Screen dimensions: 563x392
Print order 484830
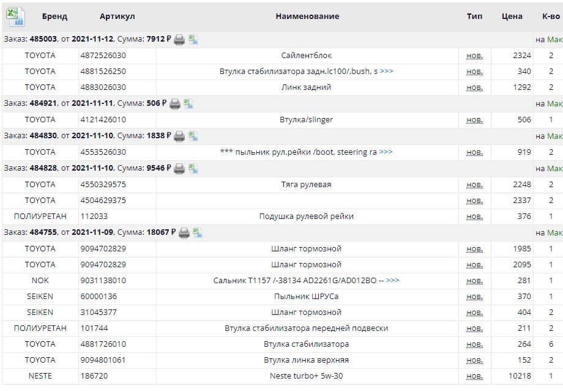[179, 136]
